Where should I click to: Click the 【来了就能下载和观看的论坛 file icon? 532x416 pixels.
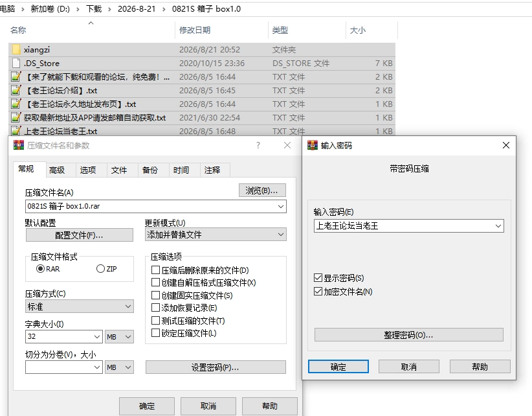[16, 76]
